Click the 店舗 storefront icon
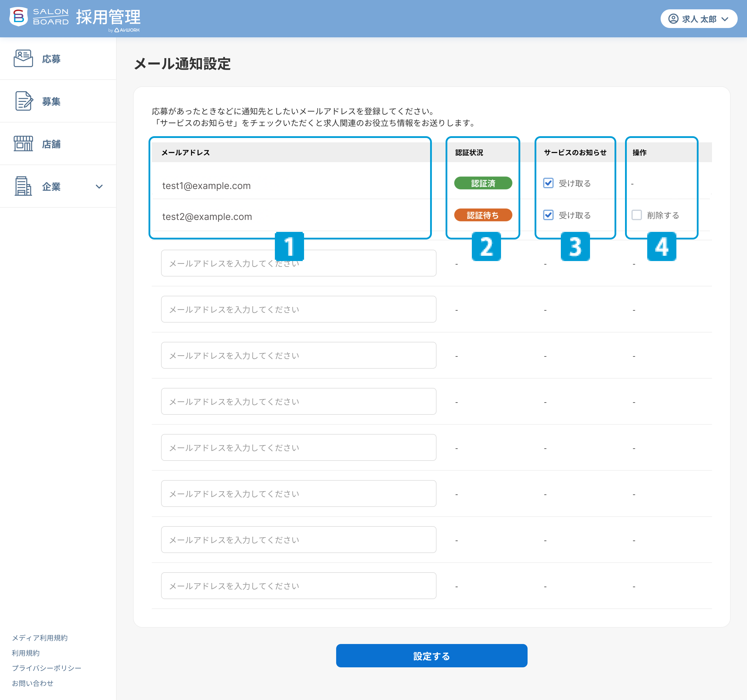Image resolution: width=747 pixels, height=700 pixels. 23,143
